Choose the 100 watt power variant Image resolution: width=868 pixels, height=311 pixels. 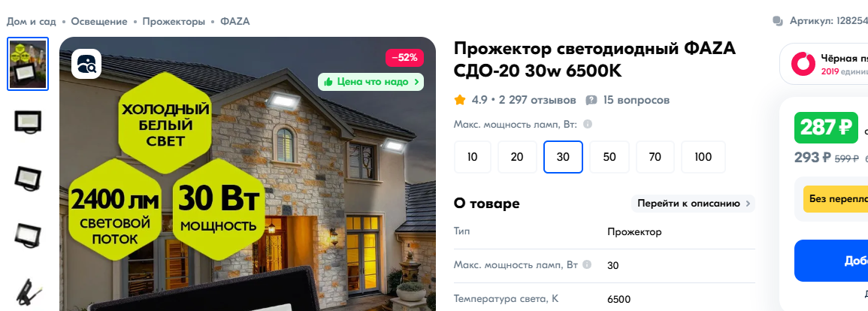point(703,157)
